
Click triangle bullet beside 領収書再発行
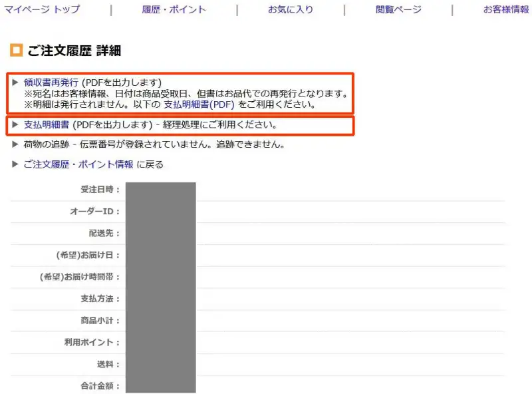click(x=15, y=83)
